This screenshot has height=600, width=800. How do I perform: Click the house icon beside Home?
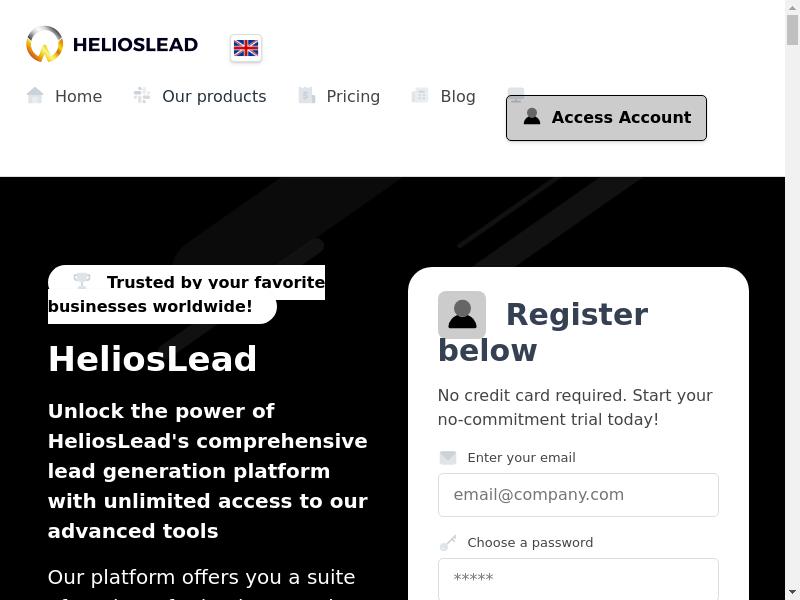pos(35,96)
